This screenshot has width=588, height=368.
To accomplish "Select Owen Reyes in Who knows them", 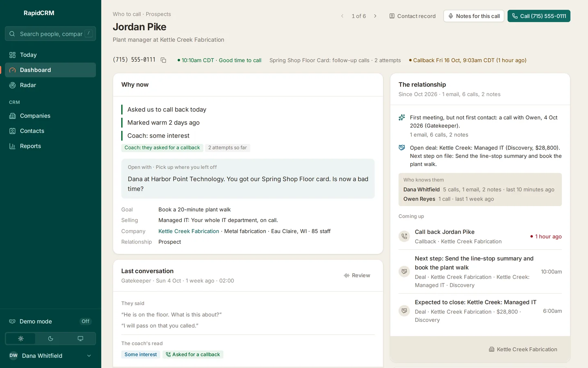I will (419, 199).
